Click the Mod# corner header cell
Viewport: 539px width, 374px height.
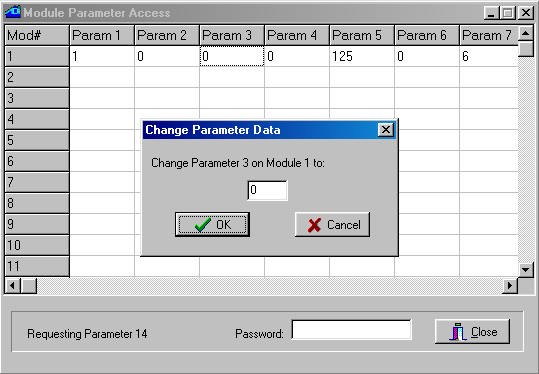click(37, 35)
